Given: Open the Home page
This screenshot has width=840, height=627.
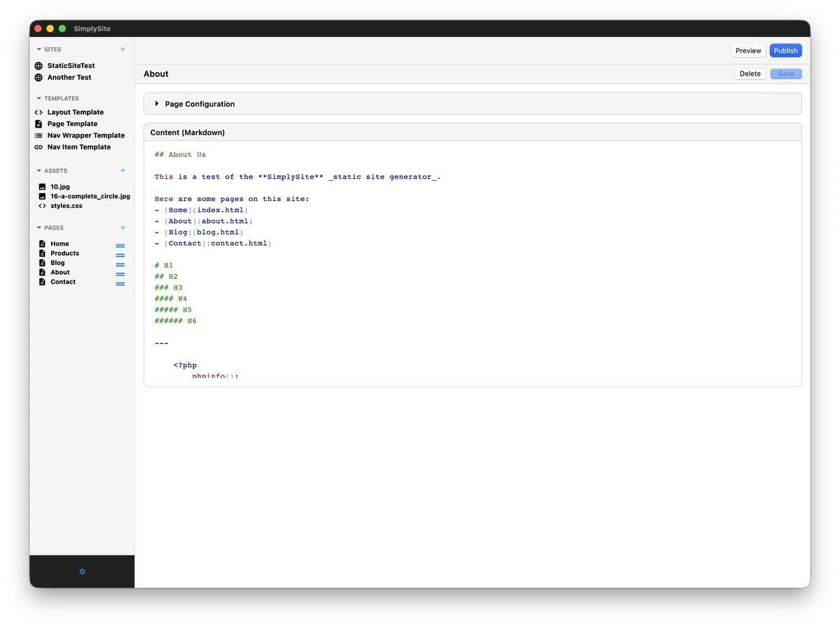Looking at the screenshot, I should [x=60, y=244].
